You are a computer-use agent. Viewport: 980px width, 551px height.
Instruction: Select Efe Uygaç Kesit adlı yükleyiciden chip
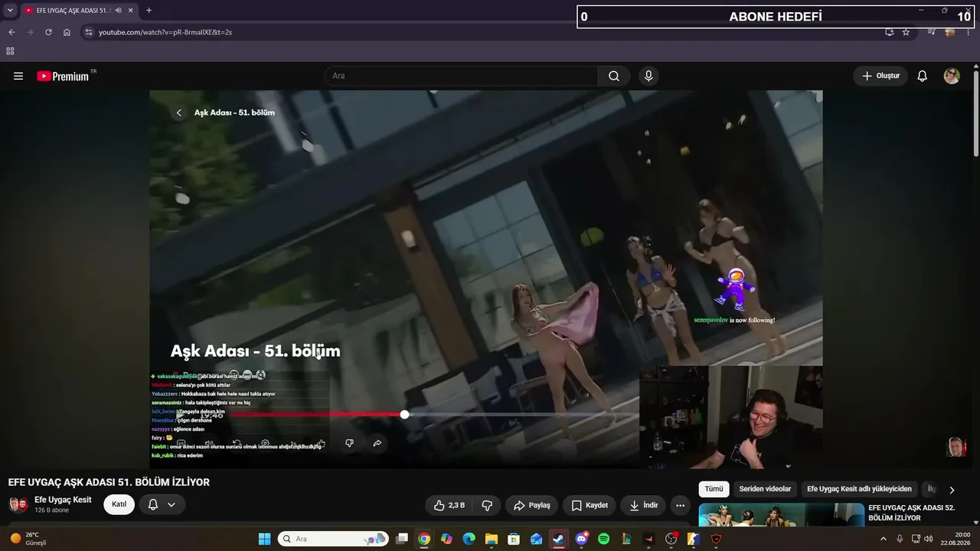(x=859, y=489)
